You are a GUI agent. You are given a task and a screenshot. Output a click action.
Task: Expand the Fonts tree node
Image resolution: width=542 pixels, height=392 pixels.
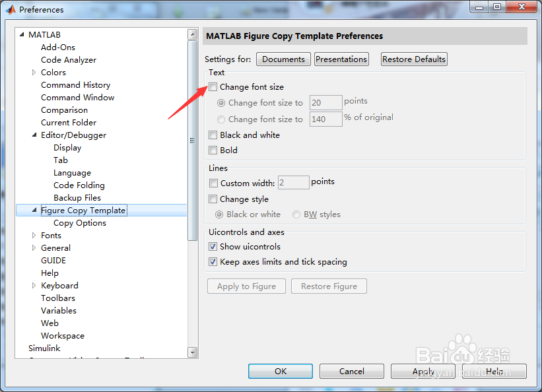pyautogui.click(x=34, y=236)
